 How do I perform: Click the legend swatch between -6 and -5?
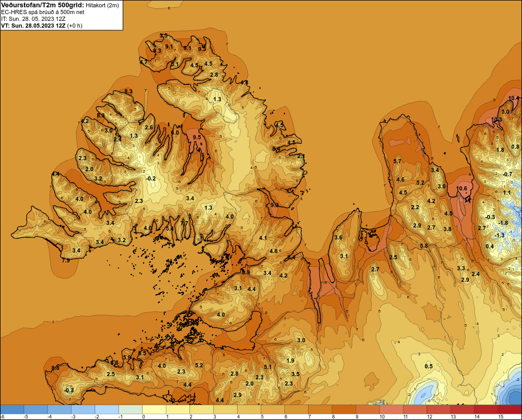click(x=13, y=410)
